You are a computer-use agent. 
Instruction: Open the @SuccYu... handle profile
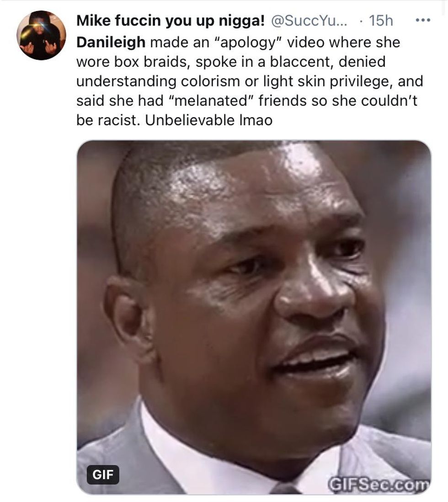(x=309, y=21)
